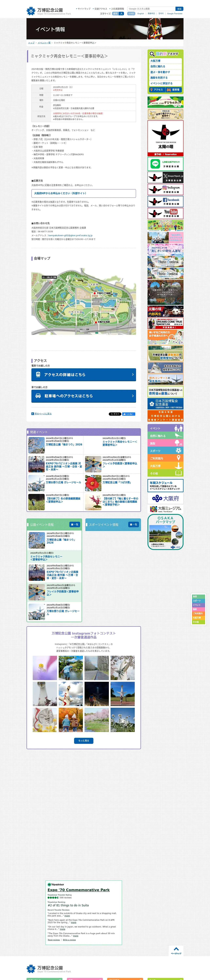This screenshot has height=980, width=210.
Task: Click スポーツ in floating side menu
Action: coord(198,601)
